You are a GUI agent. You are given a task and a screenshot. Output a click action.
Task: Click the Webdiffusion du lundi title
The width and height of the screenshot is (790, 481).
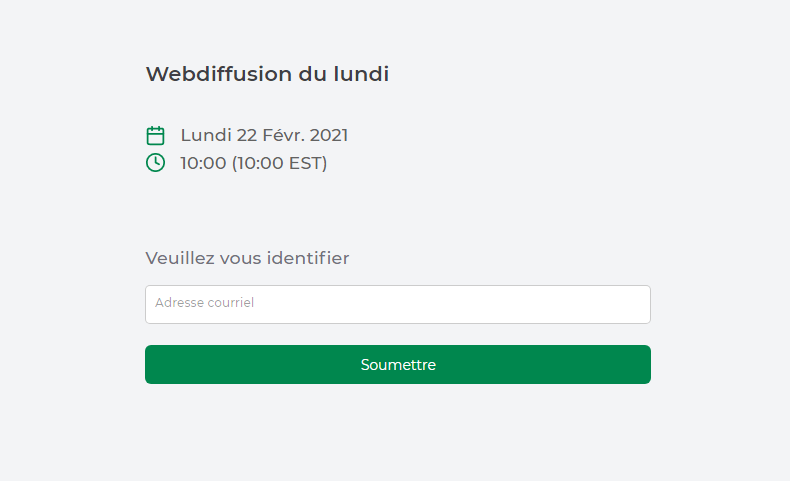268,74
